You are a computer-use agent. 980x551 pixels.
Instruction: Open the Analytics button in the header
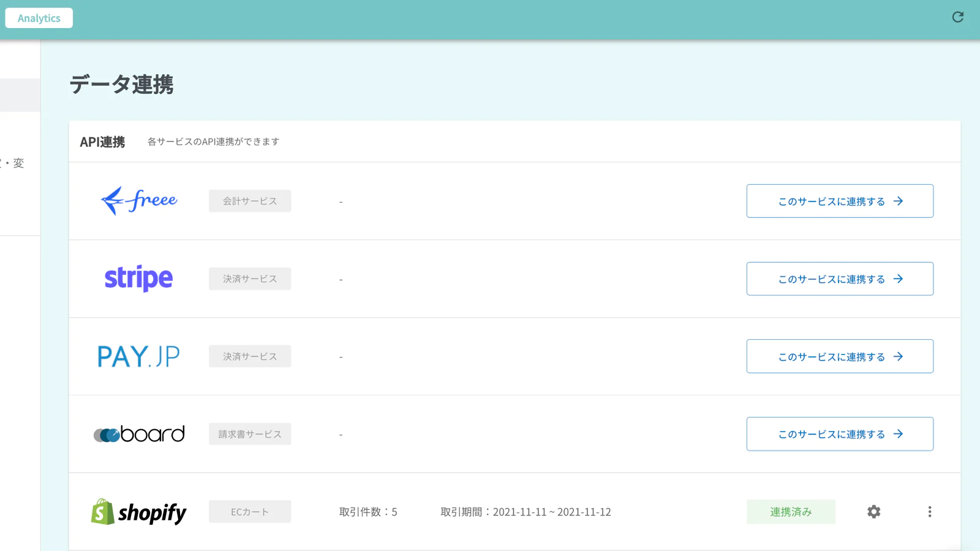click(x=39, y=18)
